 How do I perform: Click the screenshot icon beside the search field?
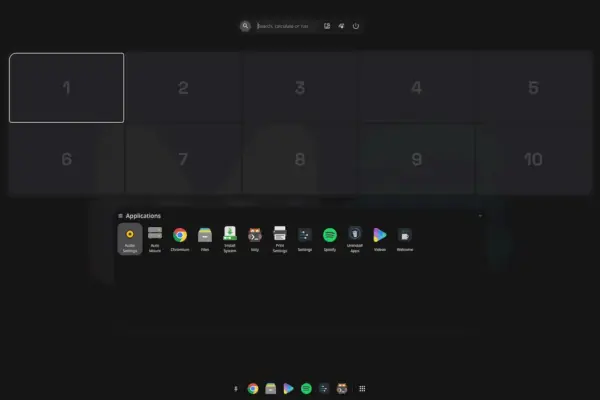point(327,26)
